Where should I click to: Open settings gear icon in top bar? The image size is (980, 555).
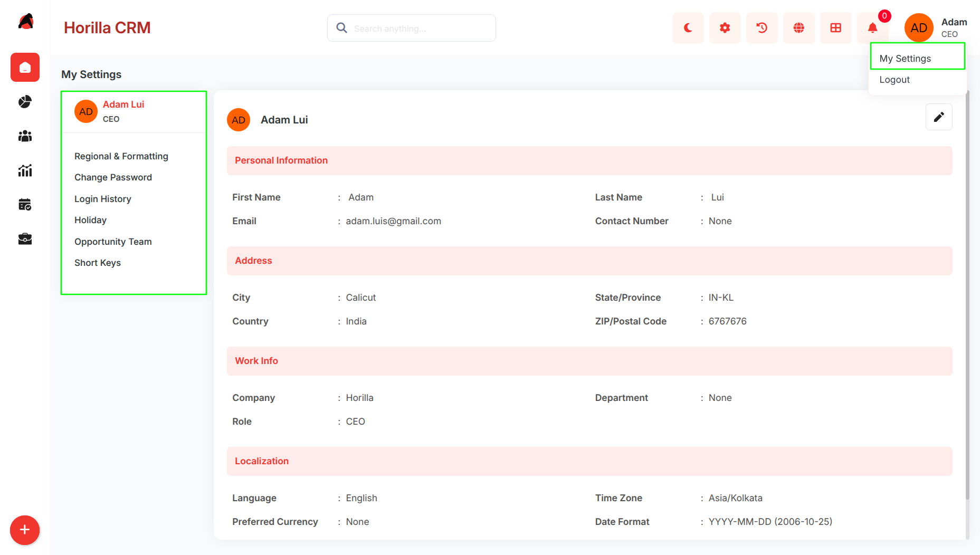pyautogui.click(x=725, y=28)
